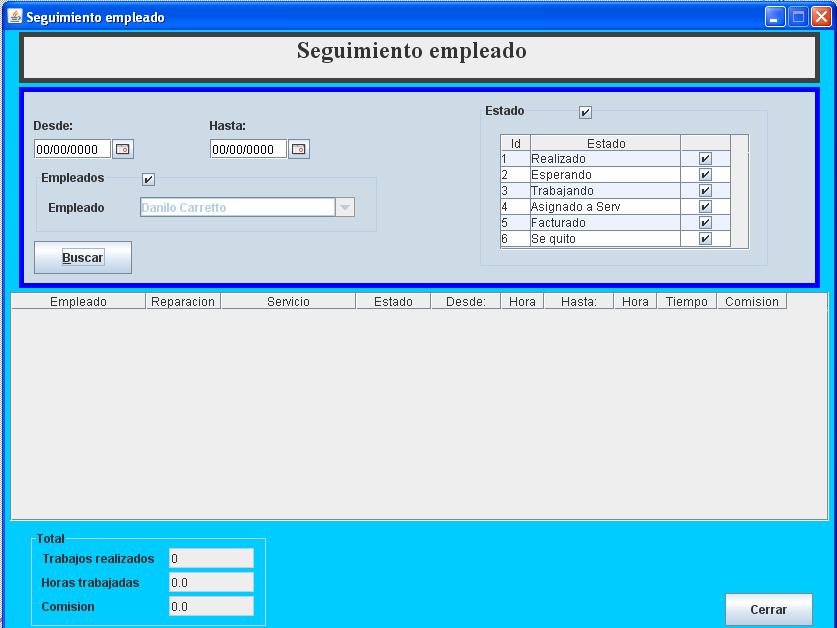The height and width of the screenshot is (628, 837).
Task: Click the Comision column header
Action: 751,301
